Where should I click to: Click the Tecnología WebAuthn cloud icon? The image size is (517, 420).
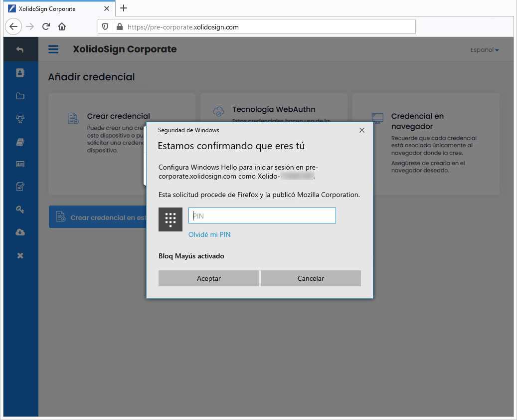pos(218,112)
